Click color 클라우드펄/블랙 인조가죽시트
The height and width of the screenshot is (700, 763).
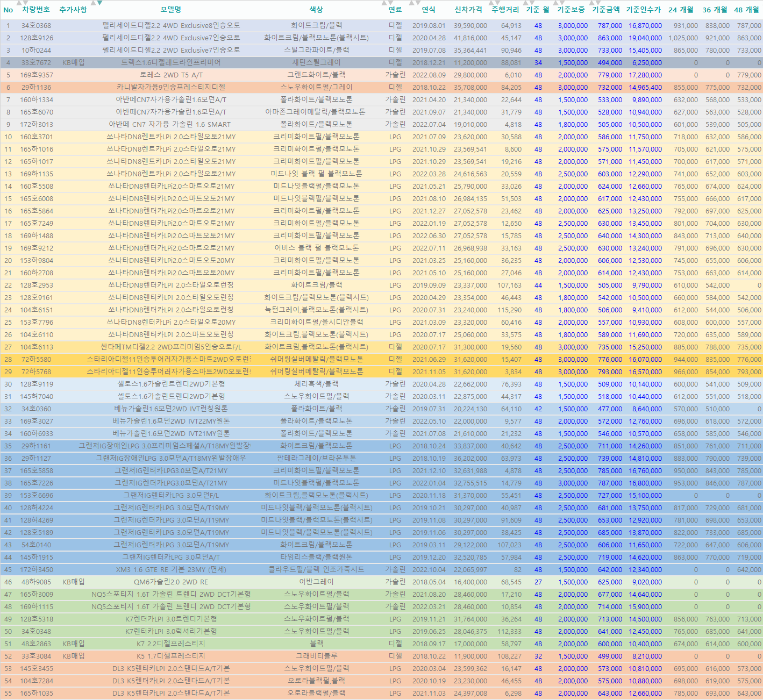316,569
